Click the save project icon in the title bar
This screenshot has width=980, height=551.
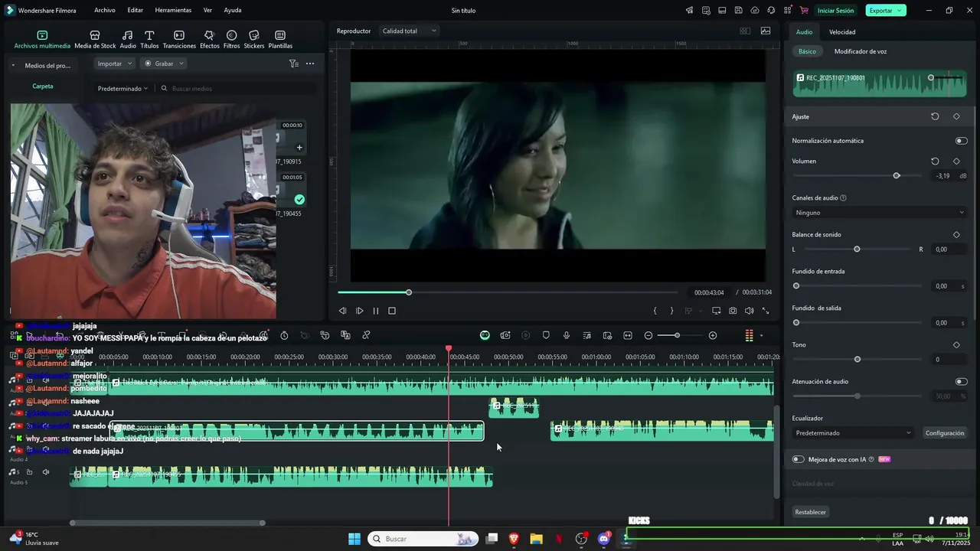pyautogui.click(x=738, y=10)
